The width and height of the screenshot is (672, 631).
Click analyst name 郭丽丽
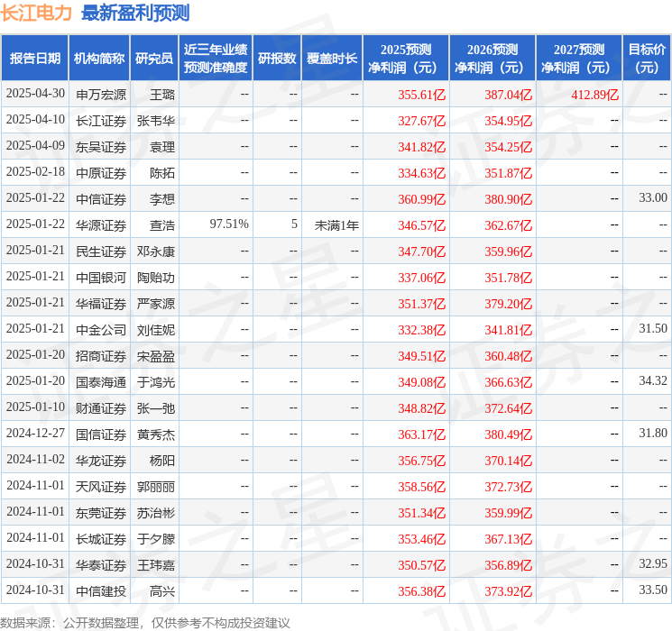click(x=156, y=487)
